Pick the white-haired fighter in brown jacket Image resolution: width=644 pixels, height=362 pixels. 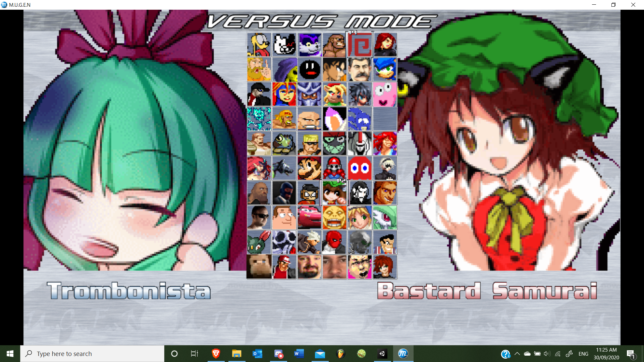click(x=309, y=243)
